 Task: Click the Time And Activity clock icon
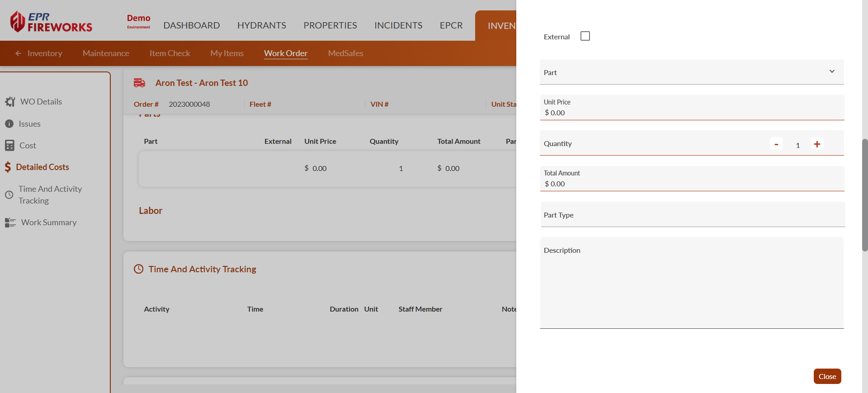(x=9, y=195)
